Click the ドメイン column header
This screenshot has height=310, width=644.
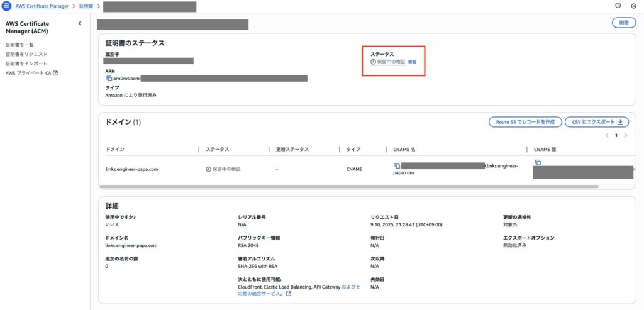pyautogui.click(x=115, y=150)
